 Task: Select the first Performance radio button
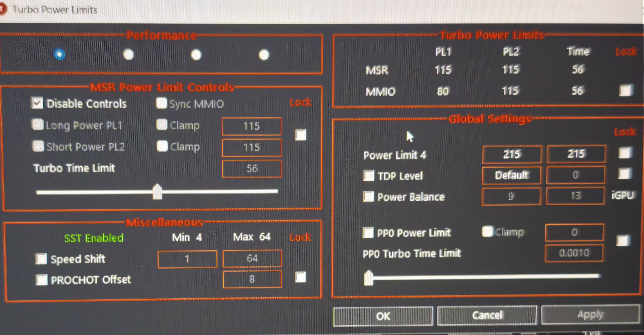pos(59,54)
